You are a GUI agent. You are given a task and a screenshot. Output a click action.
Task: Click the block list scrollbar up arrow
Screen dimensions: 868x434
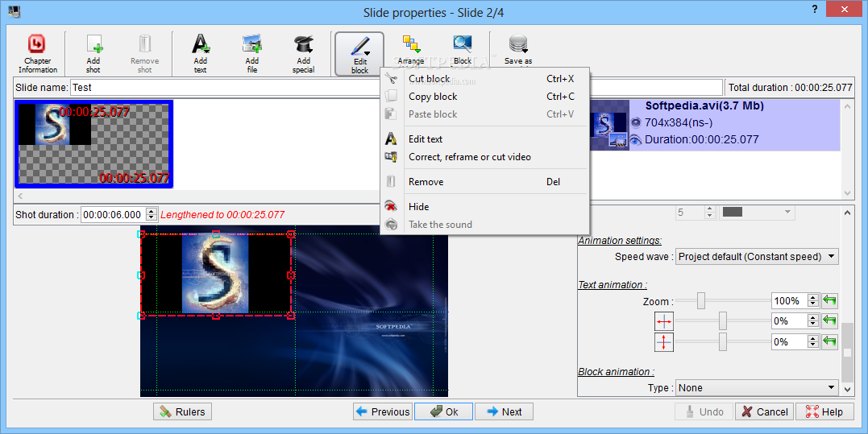coord(848,107)
